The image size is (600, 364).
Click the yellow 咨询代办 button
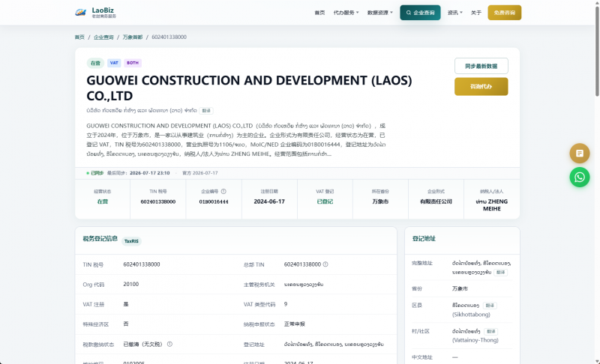(481, 86)
